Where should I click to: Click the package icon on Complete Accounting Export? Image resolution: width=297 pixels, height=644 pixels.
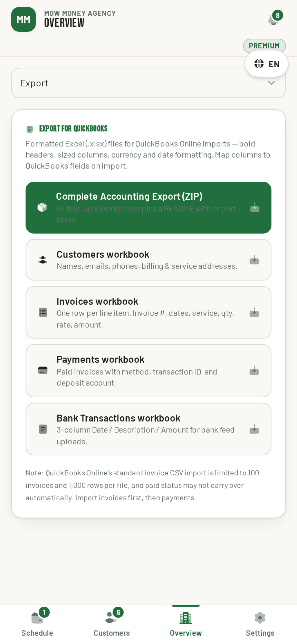click(x=42, y=207)
